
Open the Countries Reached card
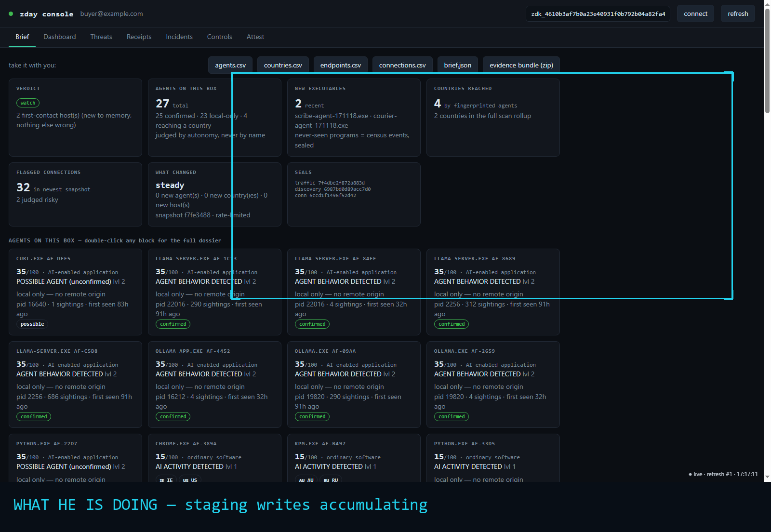point(493,118)
